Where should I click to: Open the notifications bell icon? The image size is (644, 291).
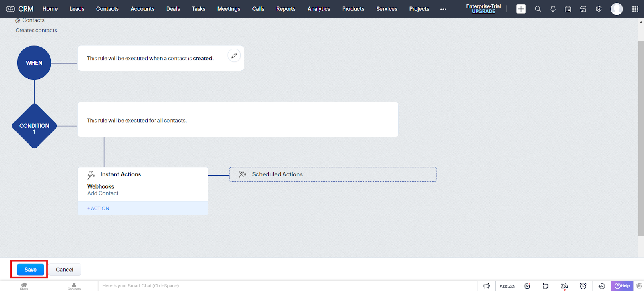point(553,9)
